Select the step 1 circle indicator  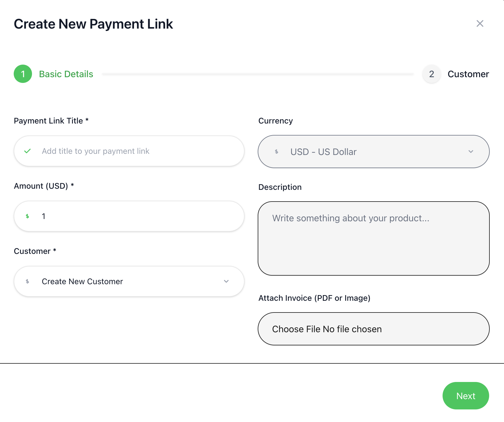point(23,74)
